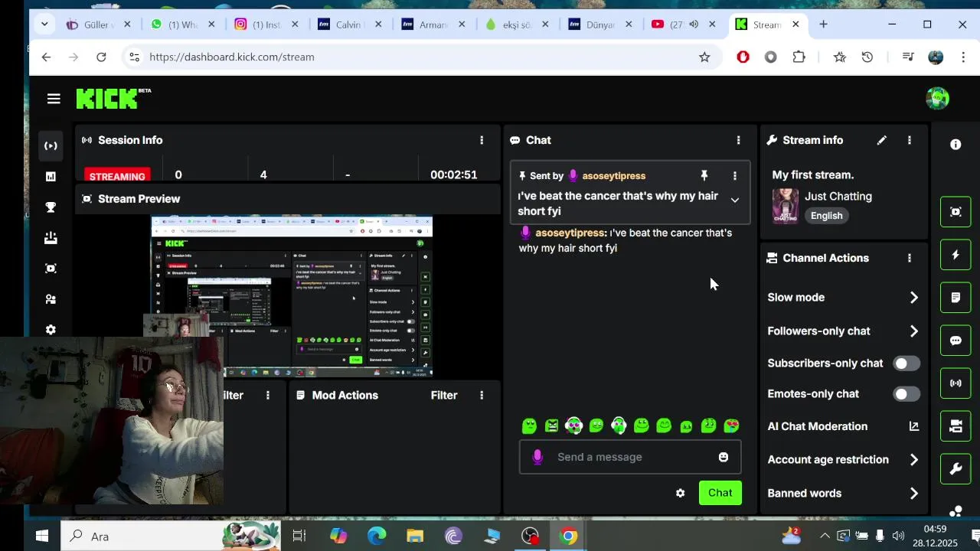Expand Account age restriction options
This screenshot has height=551, width=980.
[x=913, y=460]
